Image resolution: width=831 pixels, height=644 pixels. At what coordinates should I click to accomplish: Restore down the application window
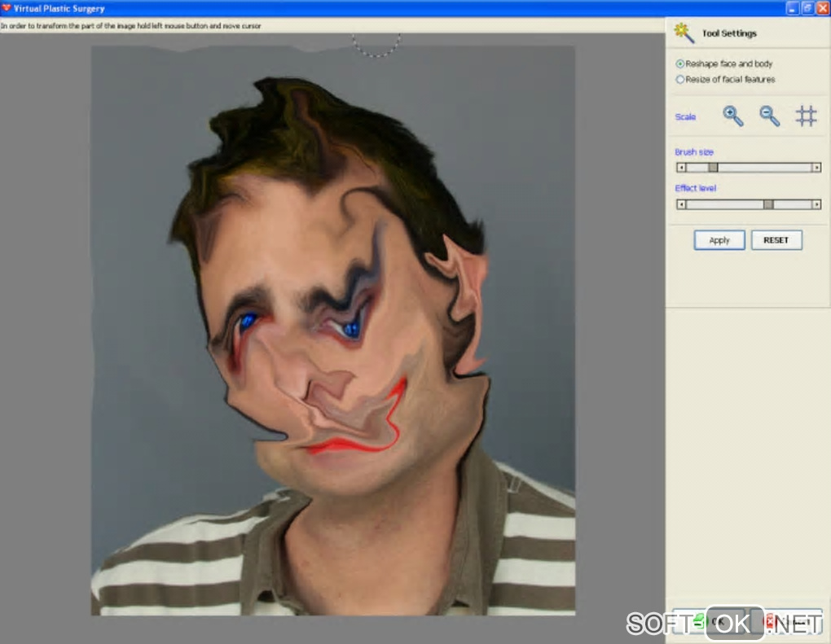[807, 8]
